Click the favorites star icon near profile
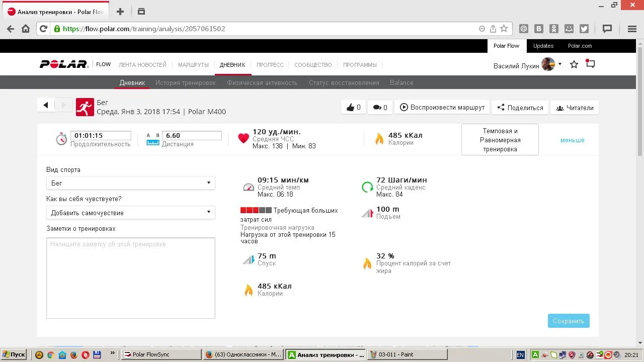 tap(574, 64)
